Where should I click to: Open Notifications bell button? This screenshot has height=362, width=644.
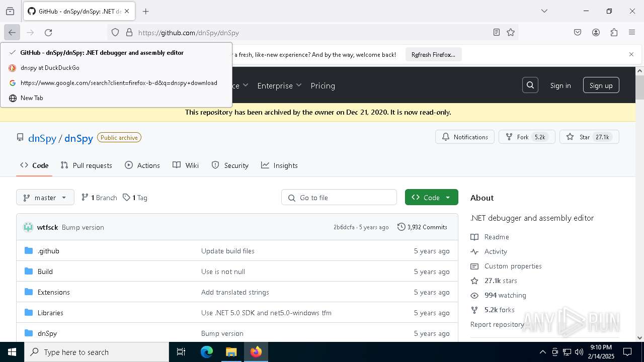tap(465, 137)
